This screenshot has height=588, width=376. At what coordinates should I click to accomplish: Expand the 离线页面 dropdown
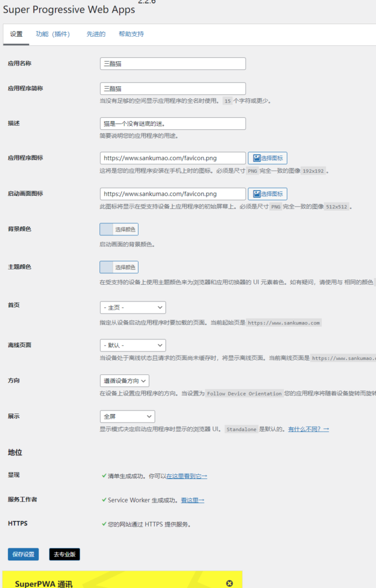pos(133,345)
